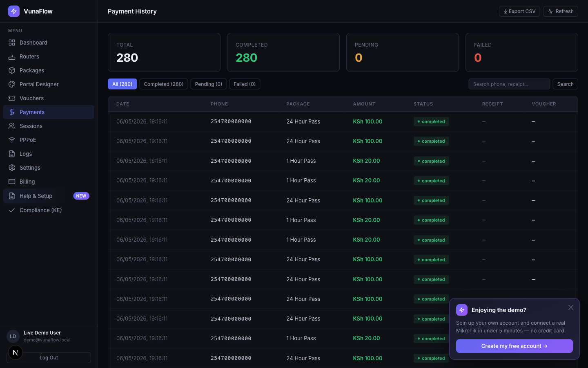Click Create my free account button
This screenshot has width=588, height=368.
pos(514,346)
